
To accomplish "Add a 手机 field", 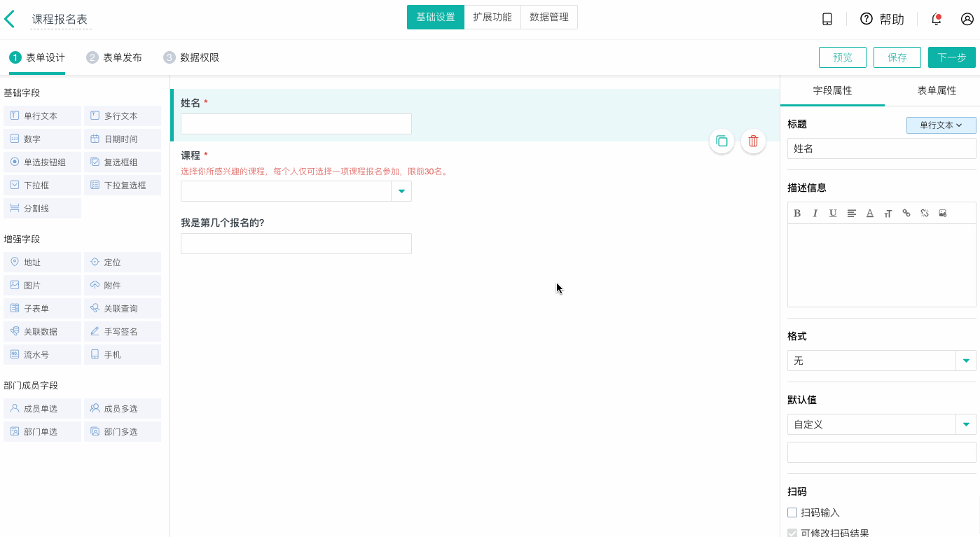I will [x=123, y=355].
